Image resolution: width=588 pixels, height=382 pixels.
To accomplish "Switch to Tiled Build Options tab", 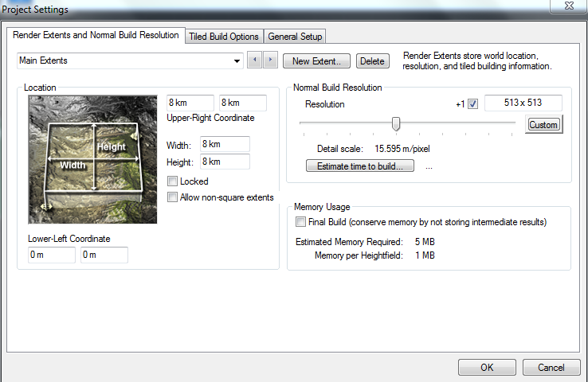I will pos(224,37).
